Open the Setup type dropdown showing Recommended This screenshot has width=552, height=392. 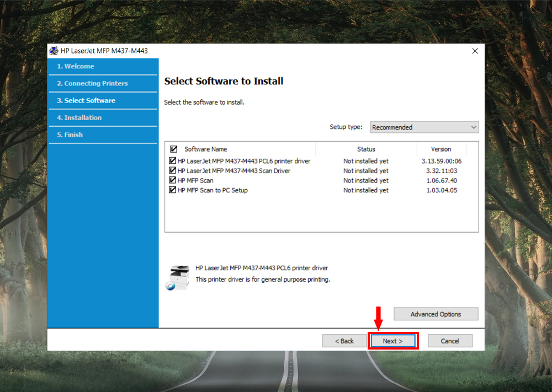424,127
